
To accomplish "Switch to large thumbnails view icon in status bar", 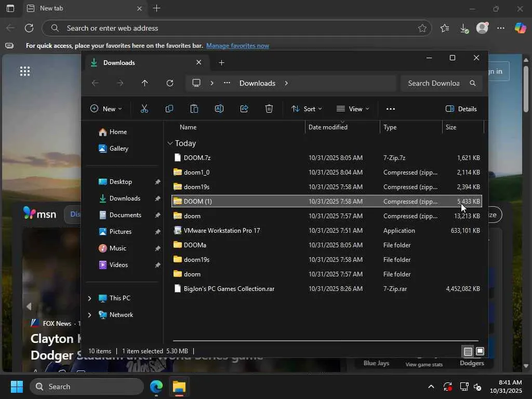I will 480,351.
